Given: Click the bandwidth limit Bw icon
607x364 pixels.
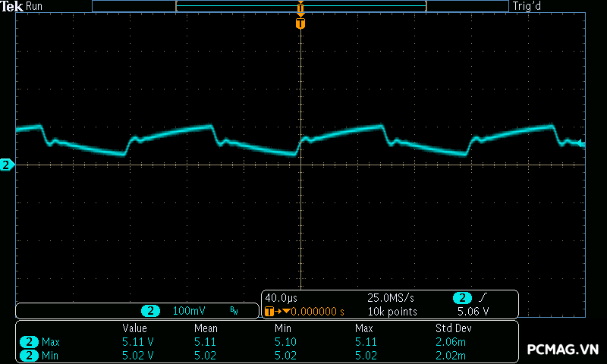Looking at the screenshot, I should (234, 311).
